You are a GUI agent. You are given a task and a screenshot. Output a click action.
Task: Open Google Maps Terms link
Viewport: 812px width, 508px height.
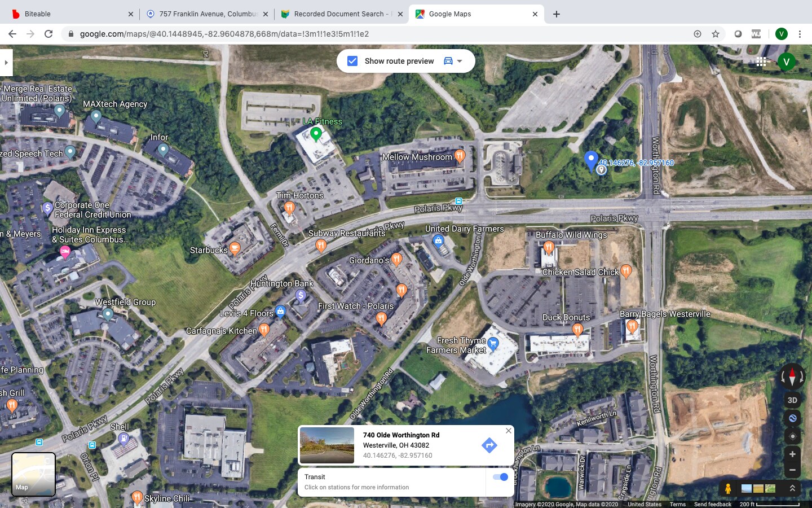pyautogui.click(x=678, y=505)
